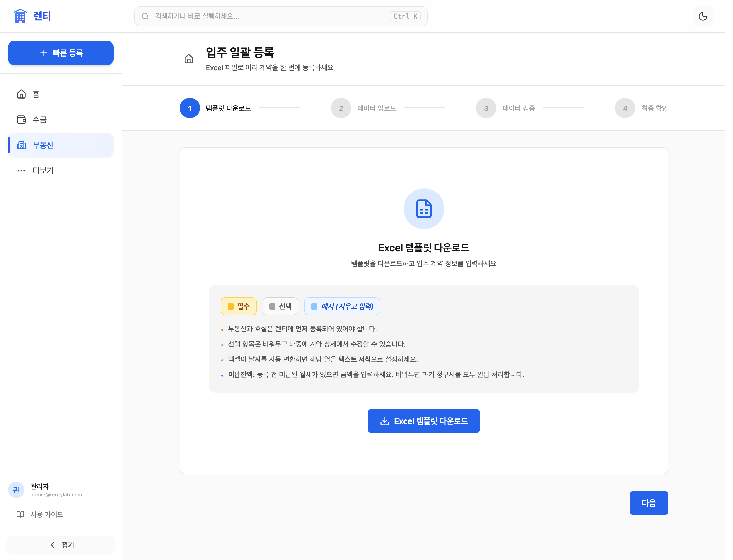This screenshot has width=733, height=560.
Task: Click the 관 user avatar
Action: [x=16, y=490]
